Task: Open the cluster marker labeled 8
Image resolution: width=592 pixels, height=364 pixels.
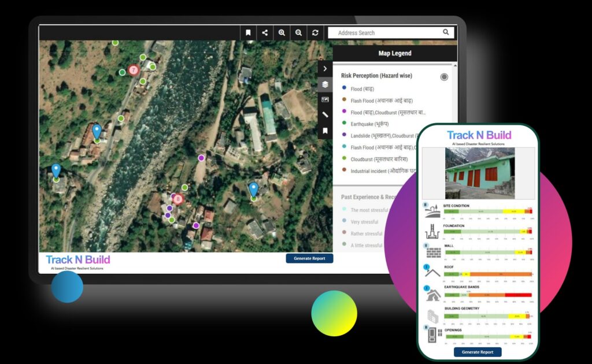Action: [x=178, y=199]
